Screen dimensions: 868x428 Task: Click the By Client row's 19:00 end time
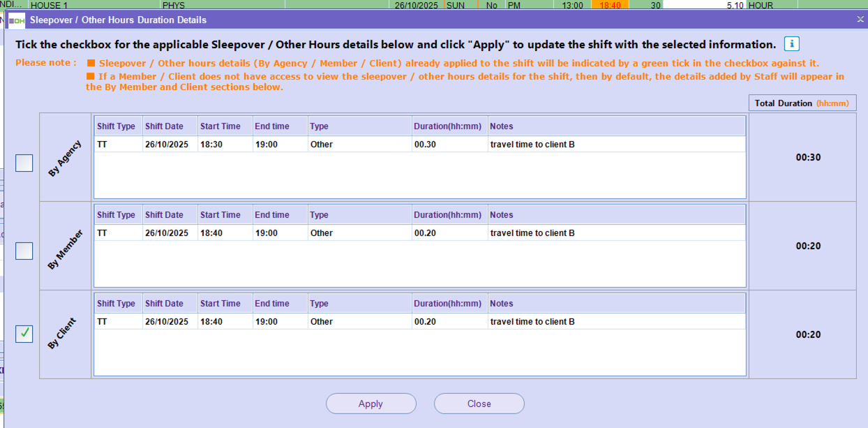click(x=266, y=322)
